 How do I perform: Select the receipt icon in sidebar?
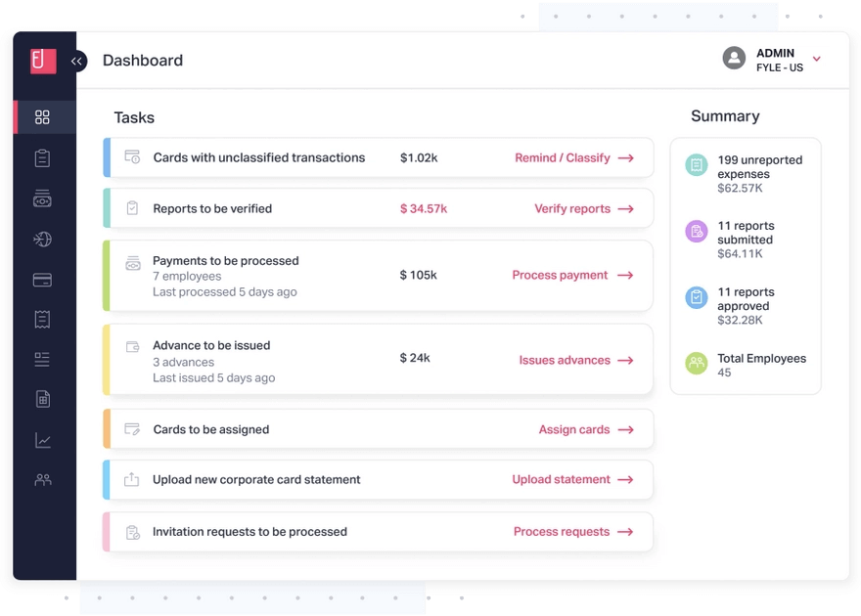pos(42,320)
